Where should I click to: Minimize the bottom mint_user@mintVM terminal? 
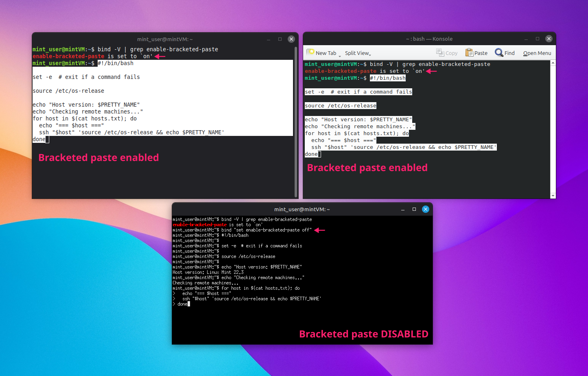[403, 209]
